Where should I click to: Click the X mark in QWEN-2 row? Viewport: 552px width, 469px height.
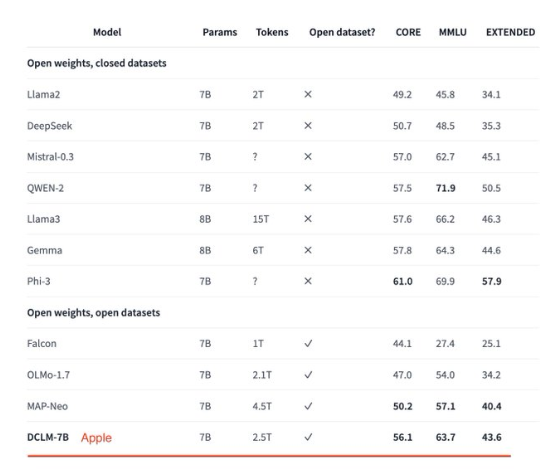[308, 188]
